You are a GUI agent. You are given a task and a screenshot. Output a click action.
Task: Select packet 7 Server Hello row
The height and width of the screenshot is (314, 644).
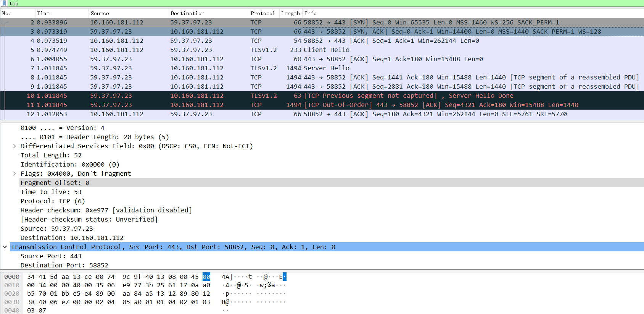click(x=322, y=68)
